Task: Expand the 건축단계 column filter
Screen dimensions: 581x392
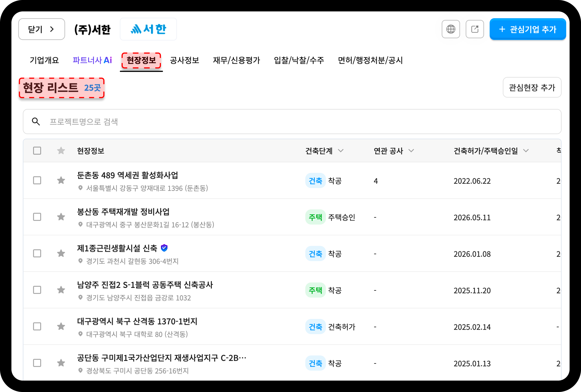Action: (341, 150)
